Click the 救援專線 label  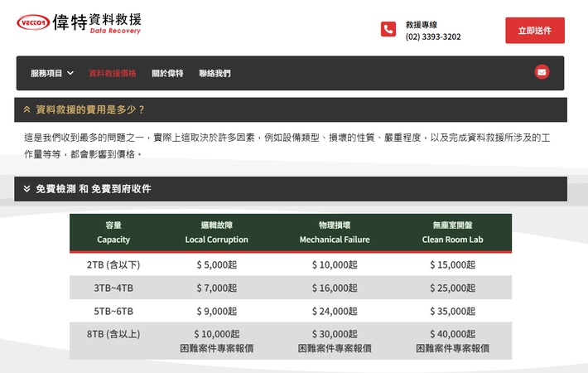click(422, 25)
